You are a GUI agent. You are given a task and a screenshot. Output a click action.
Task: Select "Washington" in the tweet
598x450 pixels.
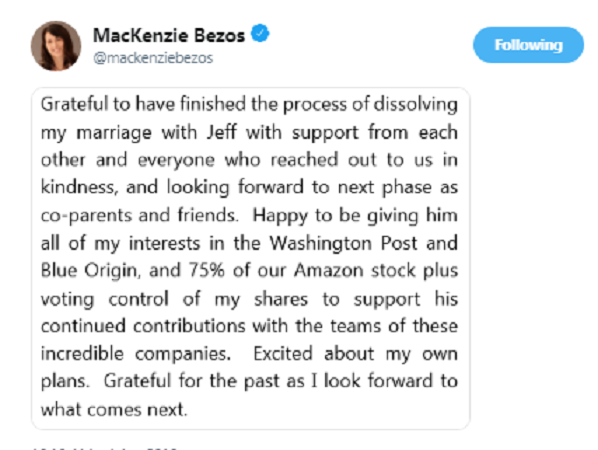(320, 243)
